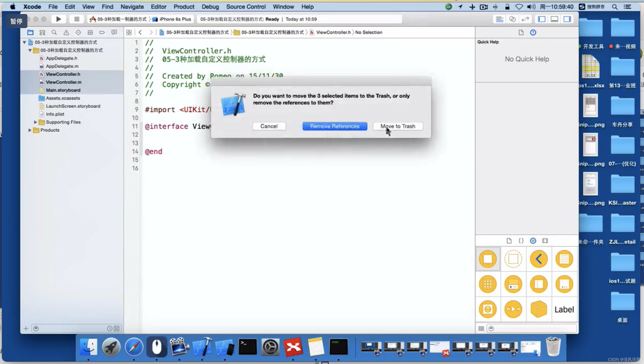This screenshot has width=644, height=364.
Task: Open the Editor menu in menu bar
Action: [x=158, y=7]
